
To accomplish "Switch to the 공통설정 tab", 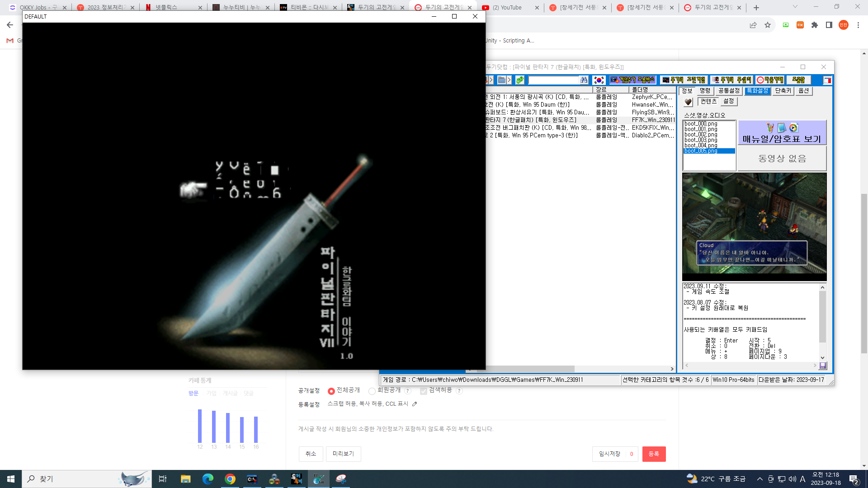I will click(x=729, y=91).
